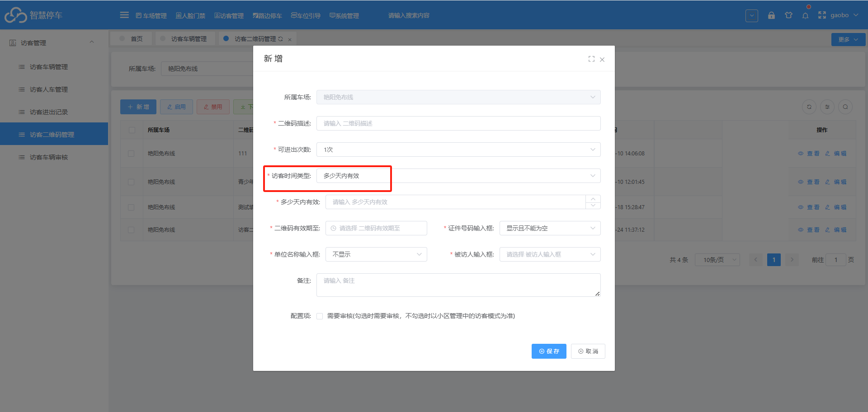This screenshot has width=868, height=412.
Task: Select the checkbox of the last table row
Action: click(131, 230)
